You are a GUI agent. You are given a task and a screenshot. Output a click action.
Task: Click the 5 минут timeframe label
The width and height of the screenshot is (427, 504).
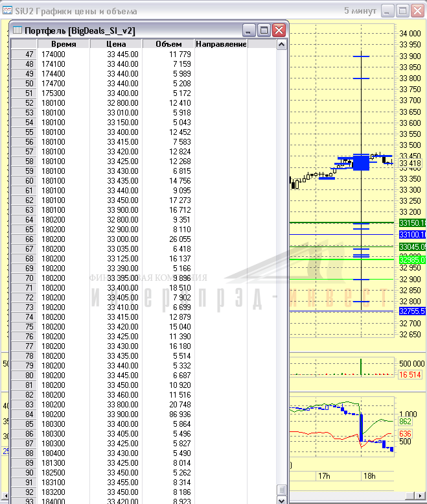coord(360,10)
